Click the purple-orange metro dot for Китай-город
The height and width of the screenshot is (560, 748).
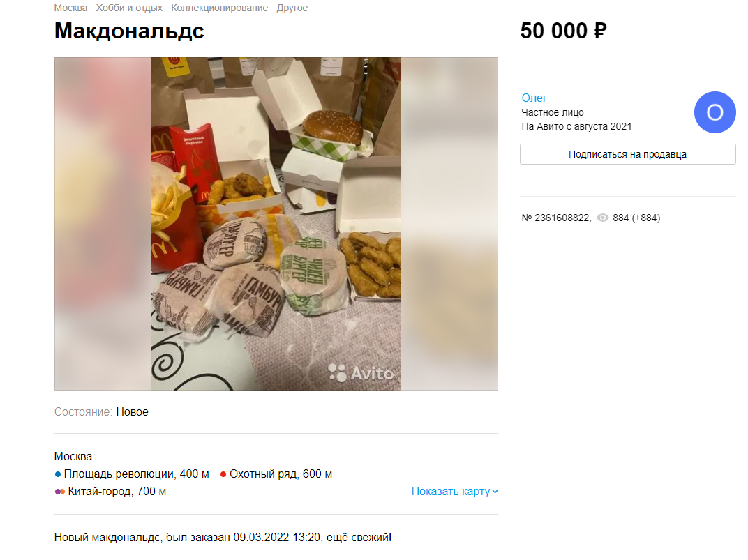(x=59, y=492)
